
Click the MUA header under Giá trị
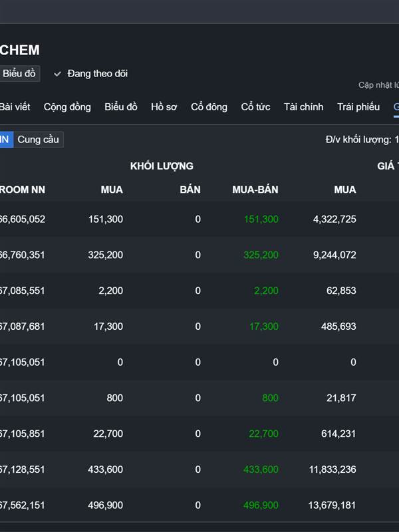[x=345, y=190]
